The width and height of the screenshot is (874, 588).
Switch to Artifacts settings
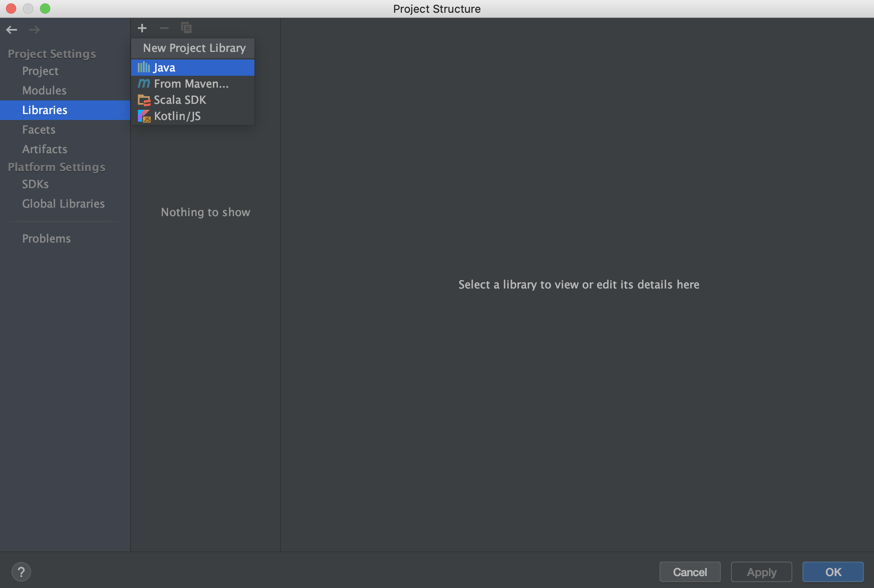coord(45,149)
